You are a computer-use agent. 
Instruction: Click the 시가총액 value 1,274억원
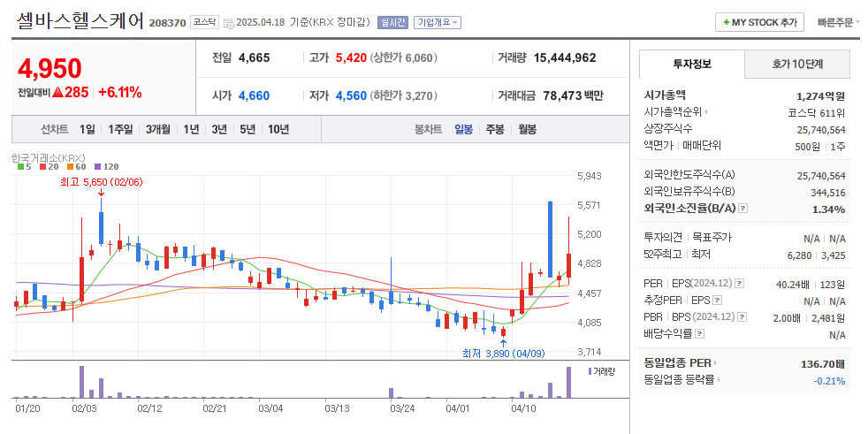(x=821, y=95)
